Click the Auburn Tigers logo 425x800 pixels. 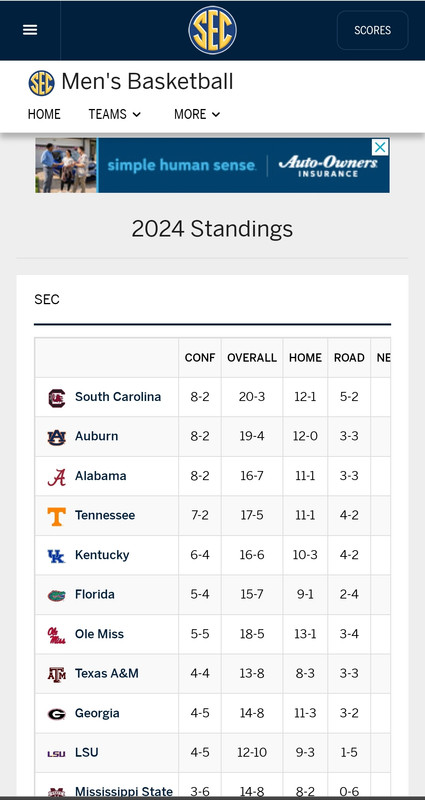[57, 437]
